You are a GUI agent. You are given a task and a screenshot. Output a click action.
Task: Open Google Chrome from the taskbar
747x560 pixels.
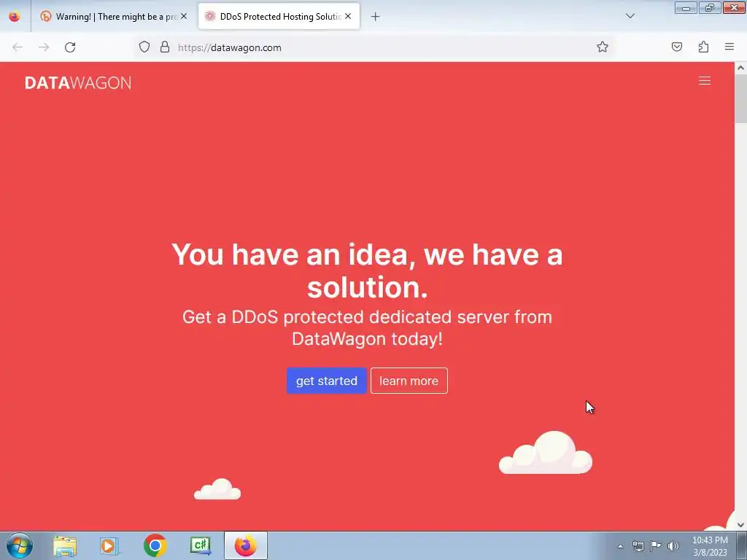(x=155, y=546)
